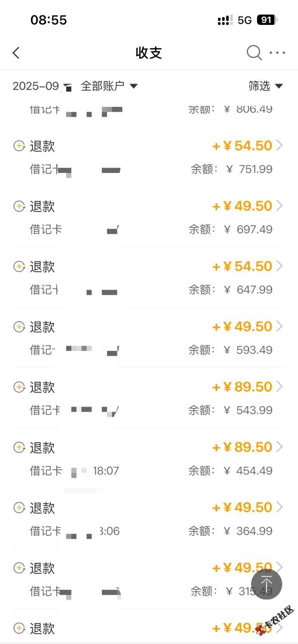Open the search magnifier icon

pos(254,53)
